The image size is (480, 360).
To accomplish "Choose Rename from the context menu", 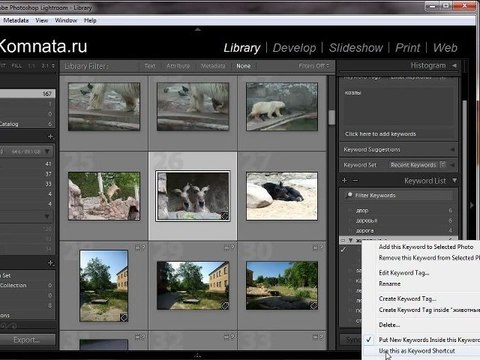I will pyautogui.click(x=389, y=284).
